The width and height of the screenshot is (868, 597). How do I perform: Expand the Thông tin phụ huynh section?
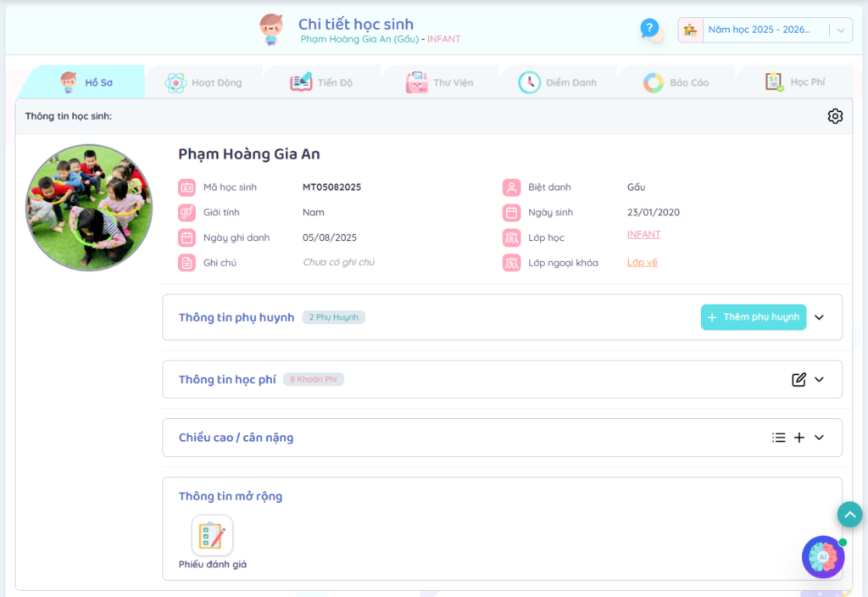point(819,317)
